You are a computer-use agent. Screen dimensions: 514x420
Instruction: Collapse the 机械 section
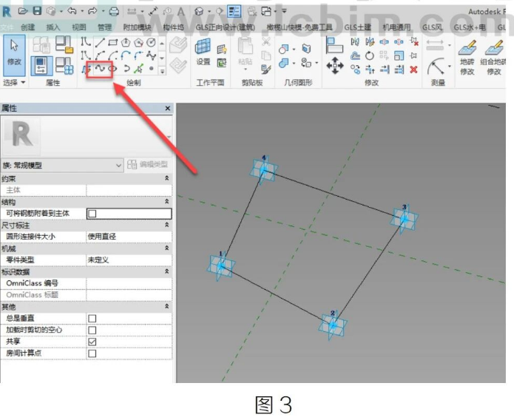[x=167, y=248]
